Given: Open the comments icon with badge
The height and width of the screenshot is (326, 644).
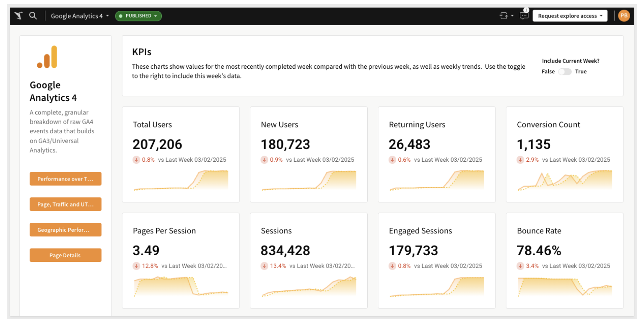Looking at the screenshot, I should (x=524, y=16).
